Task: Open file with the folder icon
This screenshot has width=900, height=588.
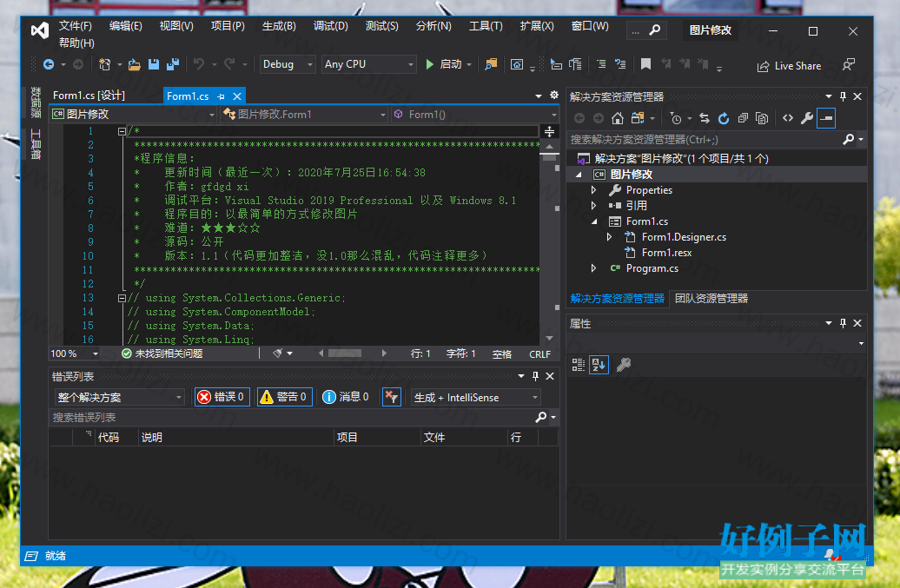Action: coord(135,64)
